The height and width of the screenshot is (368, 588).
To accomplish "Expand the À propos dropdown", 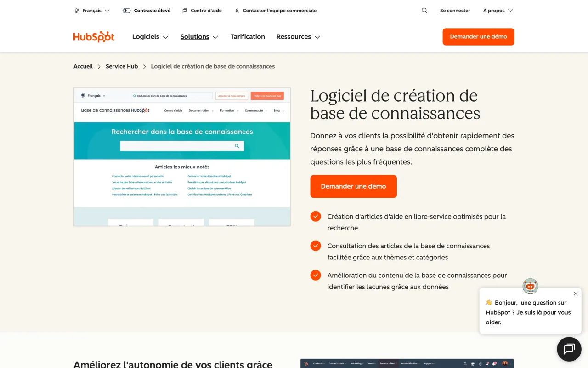I will [x=498, y=11].
